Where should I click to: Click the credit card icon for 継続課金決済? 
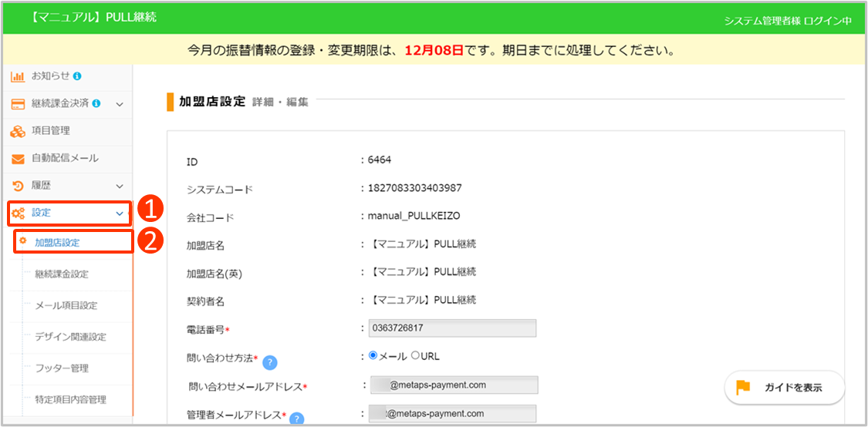(x=17, y=103)
